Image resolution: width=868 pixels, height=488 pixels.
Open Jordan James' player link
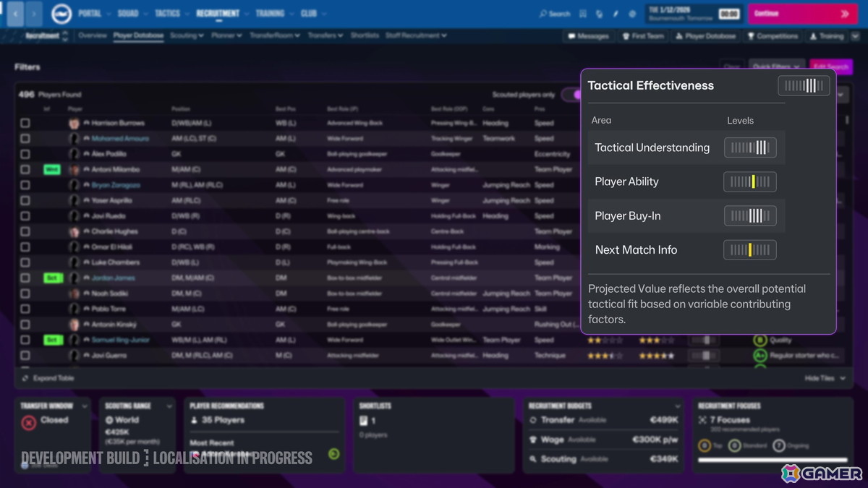[113, 278]
